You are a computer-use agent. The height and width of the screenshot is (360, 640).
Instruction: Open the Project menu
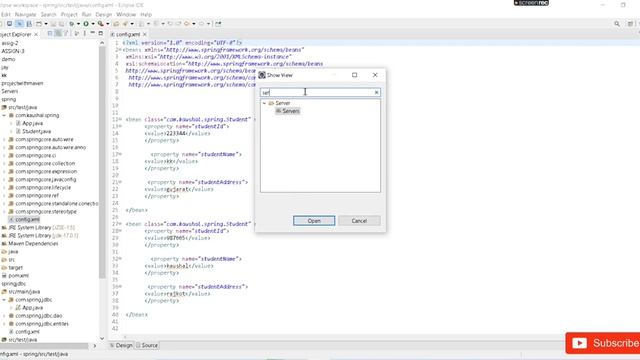(69, 14)
